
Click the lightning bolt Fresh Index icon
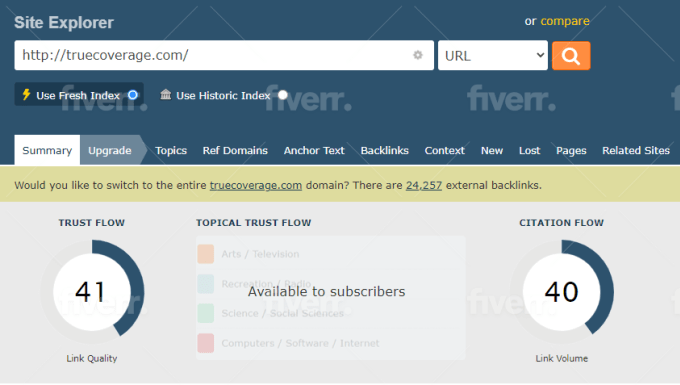[26, 95]
